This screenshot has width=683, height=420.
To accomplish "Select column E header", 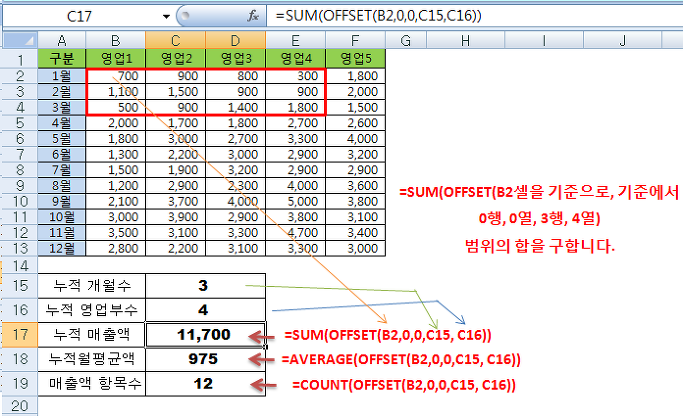I will (x=295, y=41).
